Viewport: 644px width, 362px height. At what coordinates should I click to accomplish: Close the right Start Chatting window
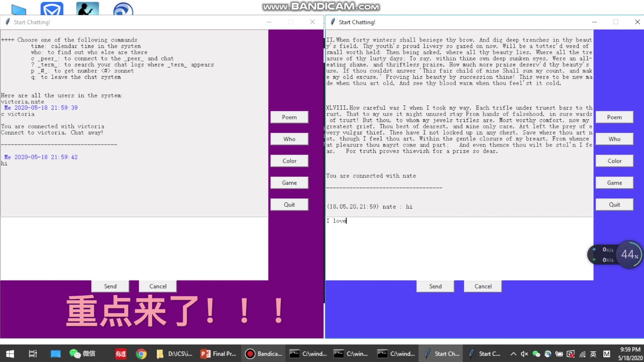637,22
